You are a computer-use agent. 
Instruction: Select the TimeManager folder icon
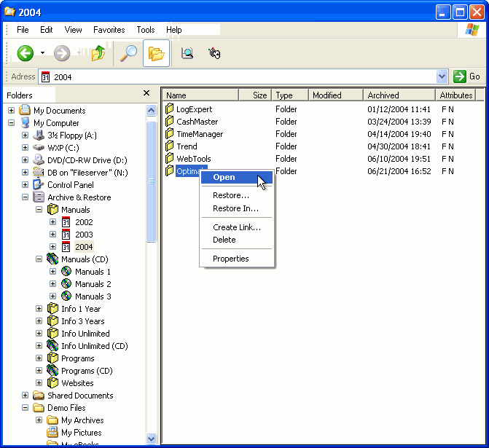point(170,134)
